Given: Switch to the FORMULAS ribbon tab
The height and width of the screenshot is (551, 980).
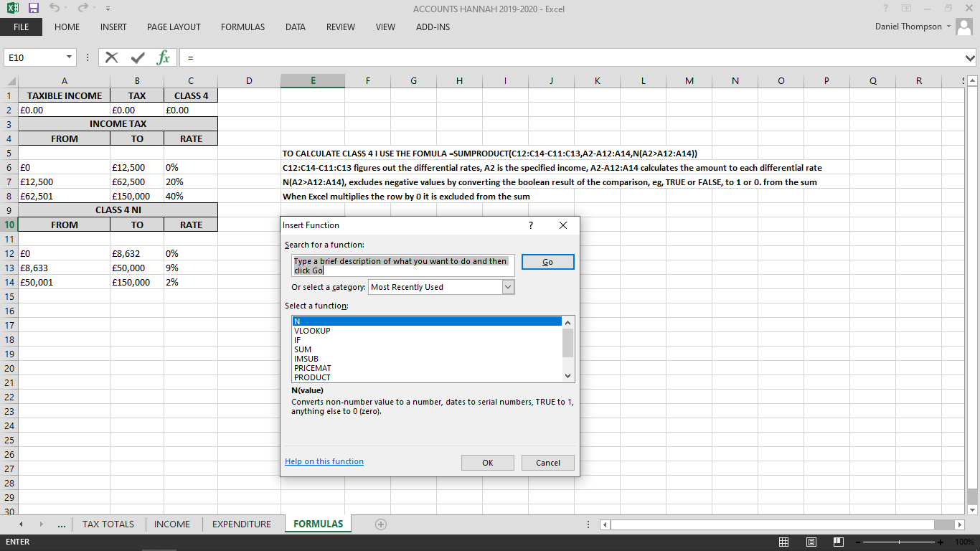Looking at the screenshot, I should (x=242, y=27).
